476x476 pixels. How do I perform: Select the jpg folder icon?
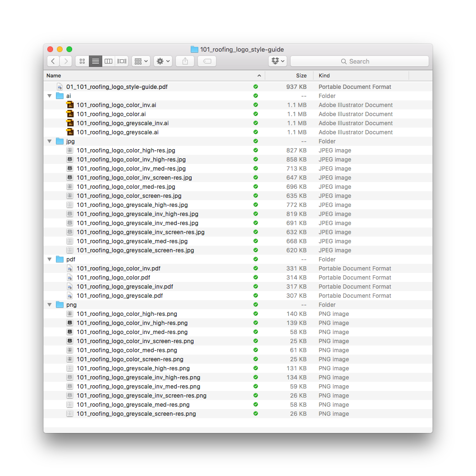click(x=60, y=141)
